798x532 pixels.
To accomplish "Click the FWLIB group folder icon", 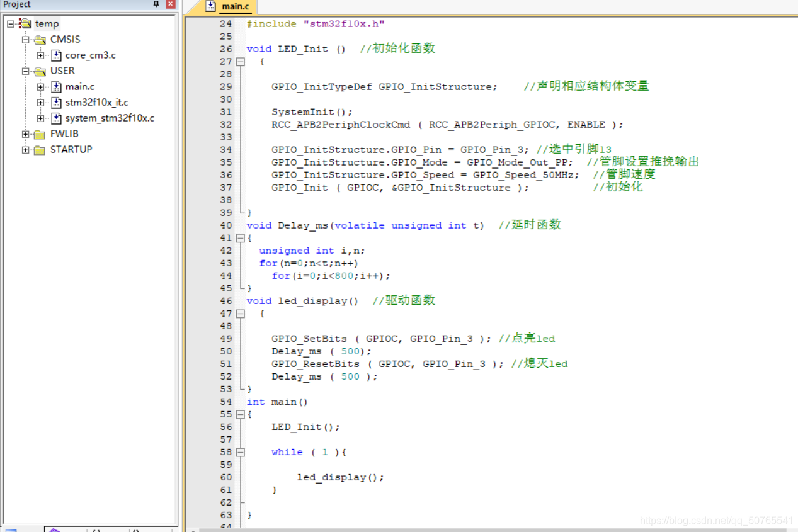I will [40, 134].
